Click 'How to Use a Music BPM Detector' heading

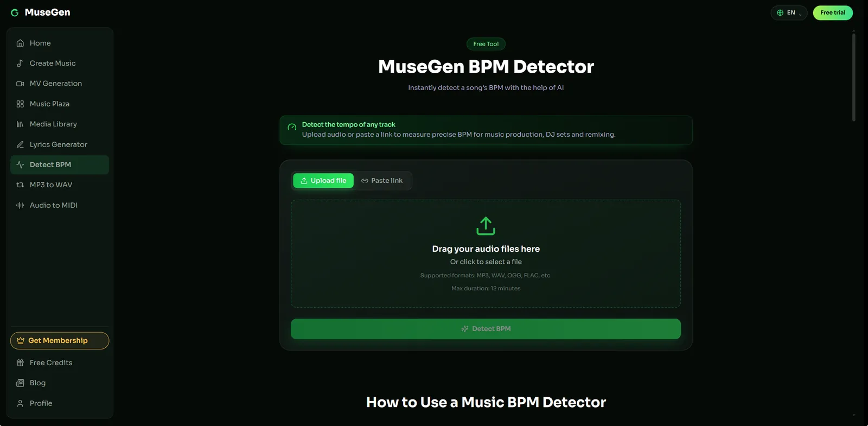[486, 402]
